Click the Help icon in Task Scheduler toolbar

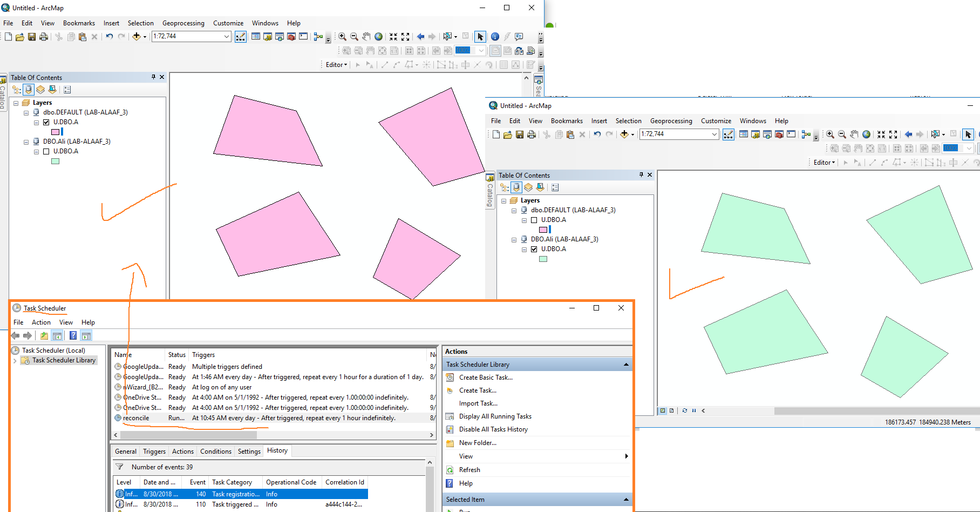(73, 335)
